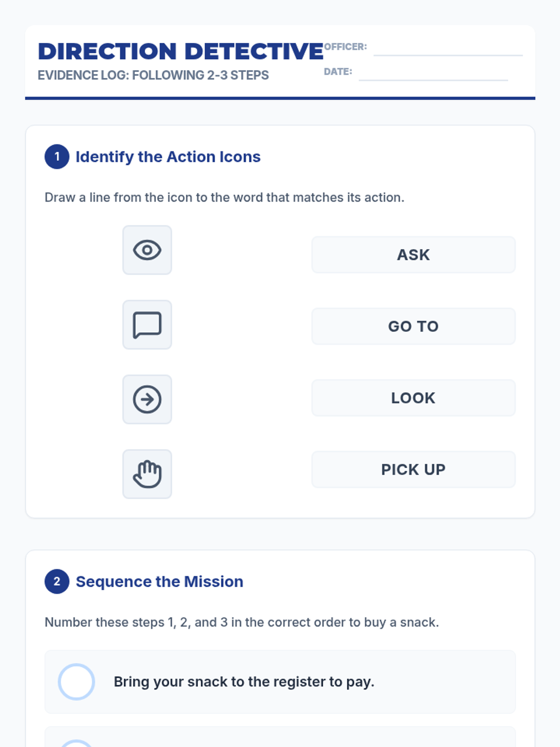The height and width of the screenshot is (747, 560).
Task: Click the partially visible circle at bottom
Action: tap(77, 743)
